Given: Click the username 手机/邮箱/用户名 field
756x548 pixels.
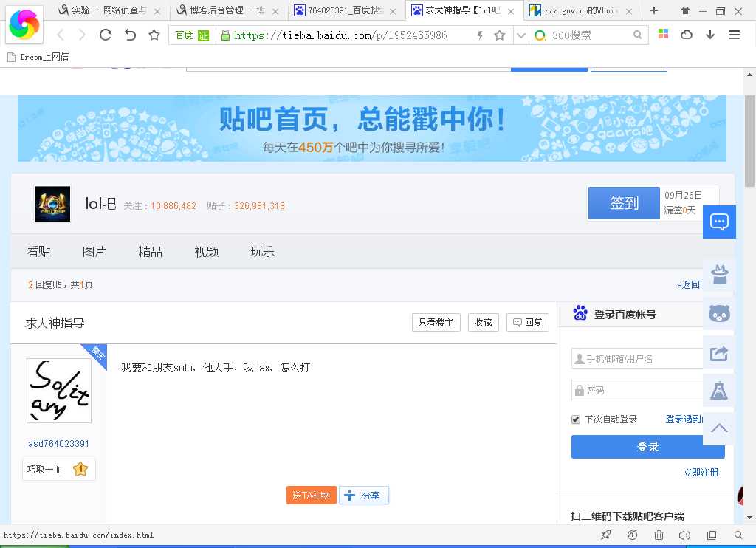Looking at the screenshot, I should coord(637,358).
